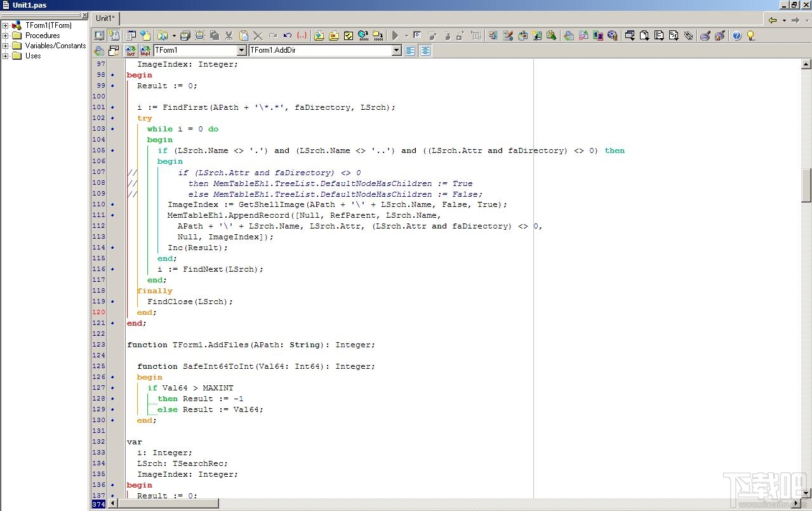Expand the TForm1(TForm) tree node

click(x=5, y=25)
